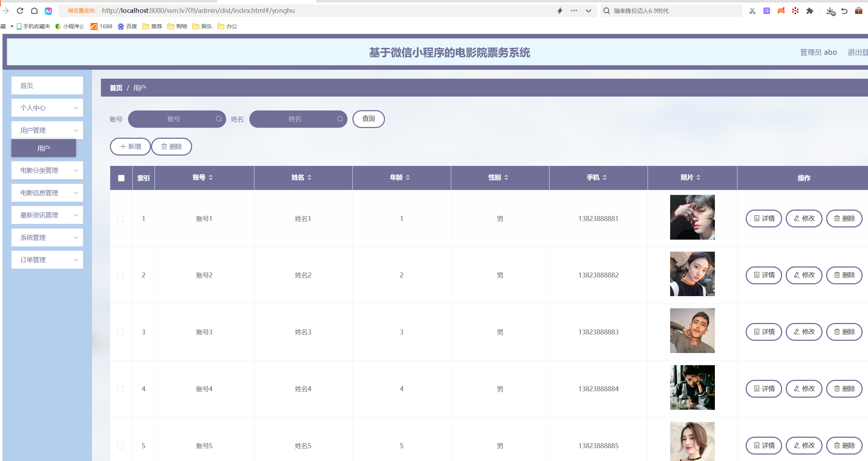Toggle the select-all checkbox in table header
Screen dimensions: 868x461
pyautogui.click(x=121, y=178)
